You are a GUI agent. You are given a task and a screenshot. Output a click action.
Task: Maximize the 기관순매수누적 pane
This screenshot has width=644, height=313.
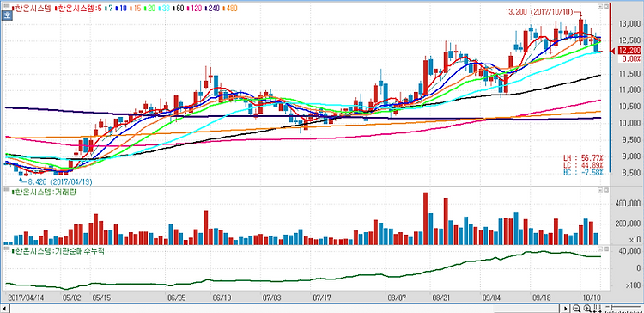pos(606,249)
